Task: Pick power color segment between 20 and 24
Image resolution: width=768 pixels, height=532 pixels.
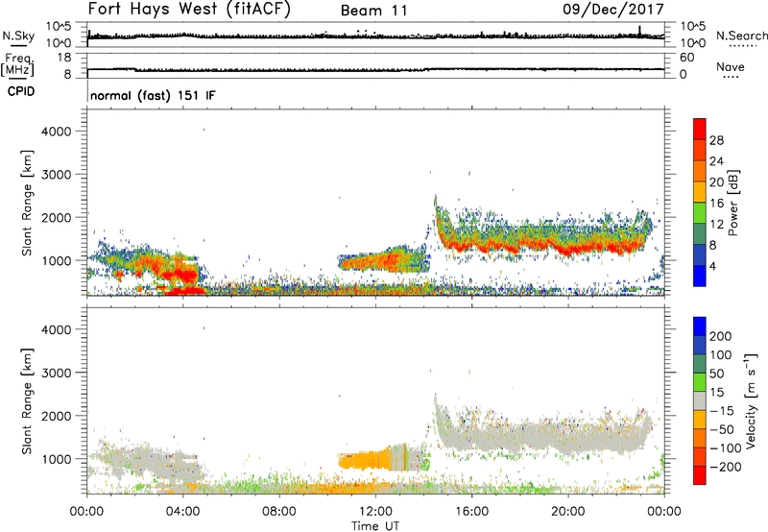Action: coord(700,171)
